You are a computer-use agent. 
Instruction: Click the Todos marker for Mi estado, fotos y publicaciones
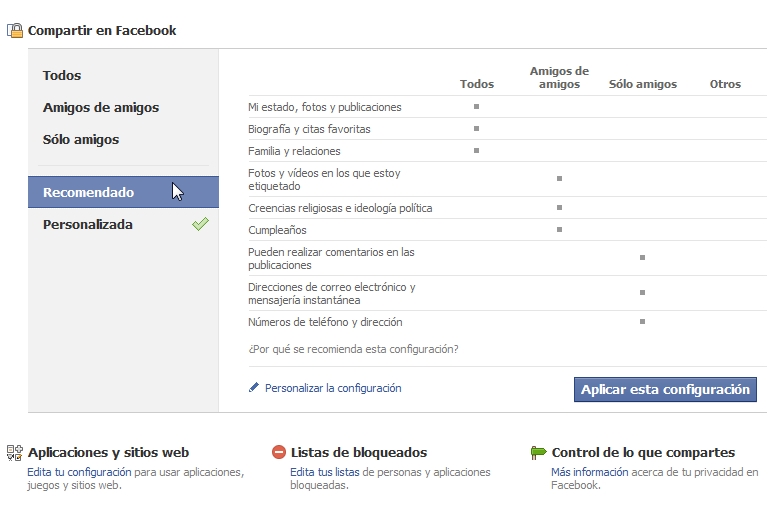point(477,106)
